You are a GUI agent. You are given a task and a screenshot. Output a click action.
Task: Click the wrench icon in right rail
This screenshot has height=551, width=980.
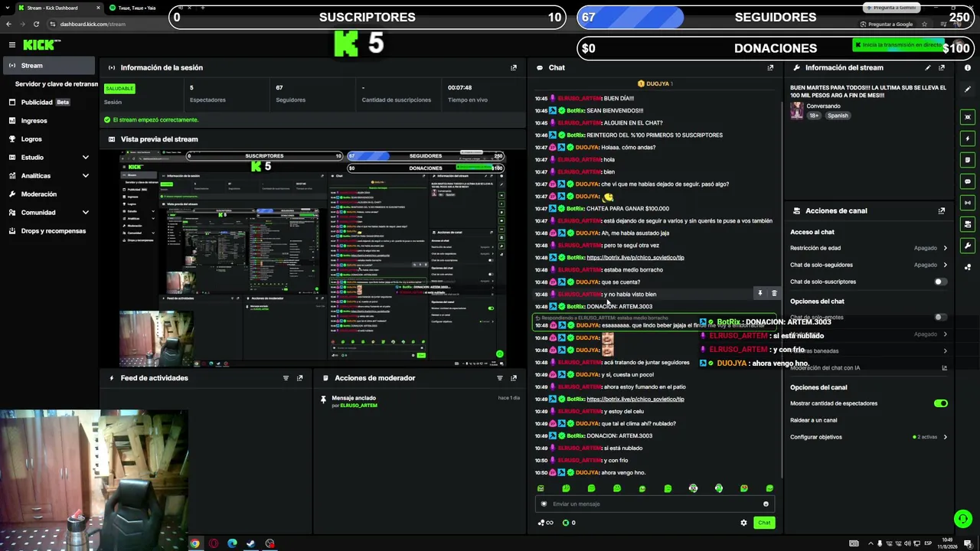pos(968,246)
